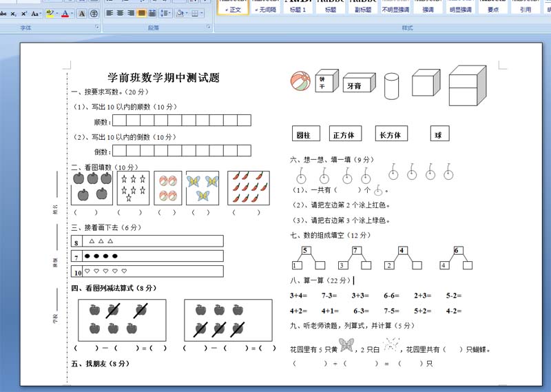Select the picture box with five apples
Viewport: 551px width, 392px height.
click(x=92, y=188)
